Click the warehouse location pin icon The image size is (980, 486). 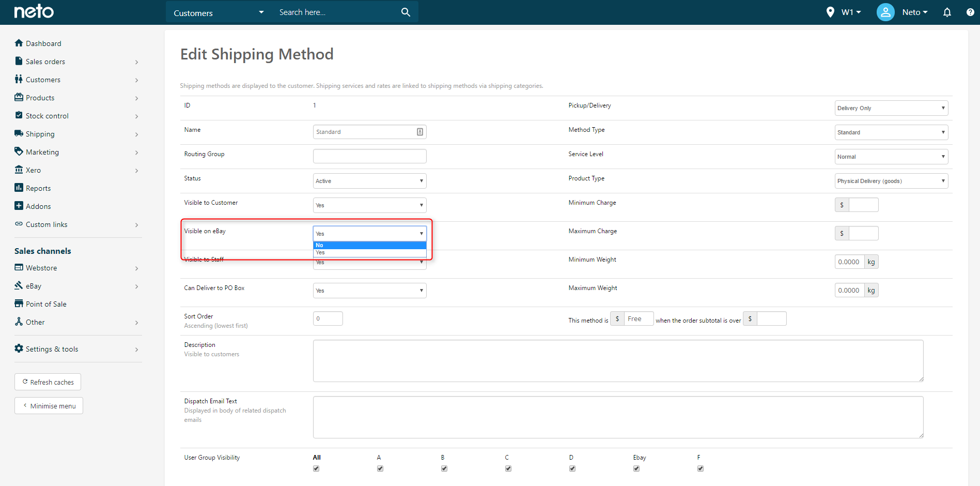(x=830, y=12)
